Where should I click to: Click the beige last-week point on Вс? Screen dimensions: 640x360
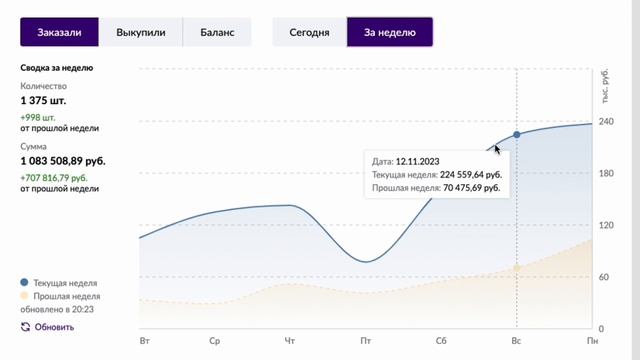(517, 268)
